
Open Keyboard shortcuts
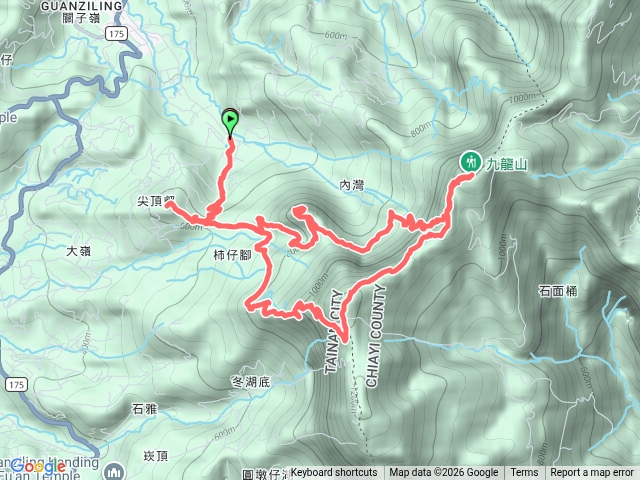tap(334, 473)
